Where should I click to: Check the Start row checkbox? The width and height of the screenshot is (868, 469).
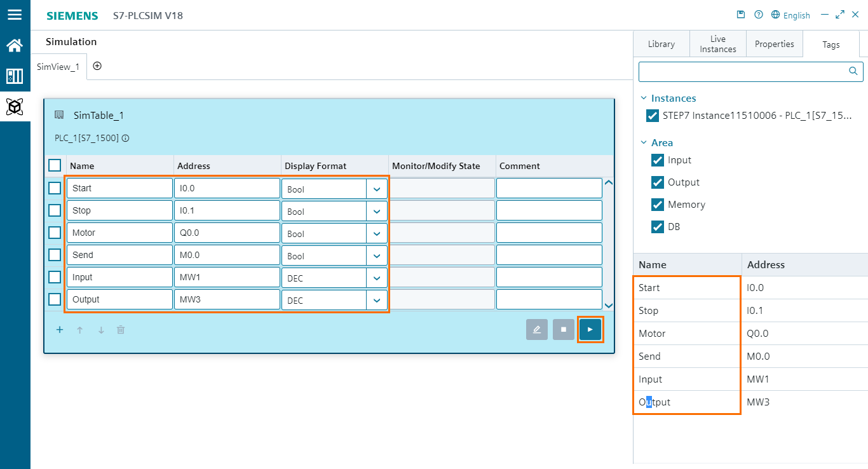coord(55,187)
